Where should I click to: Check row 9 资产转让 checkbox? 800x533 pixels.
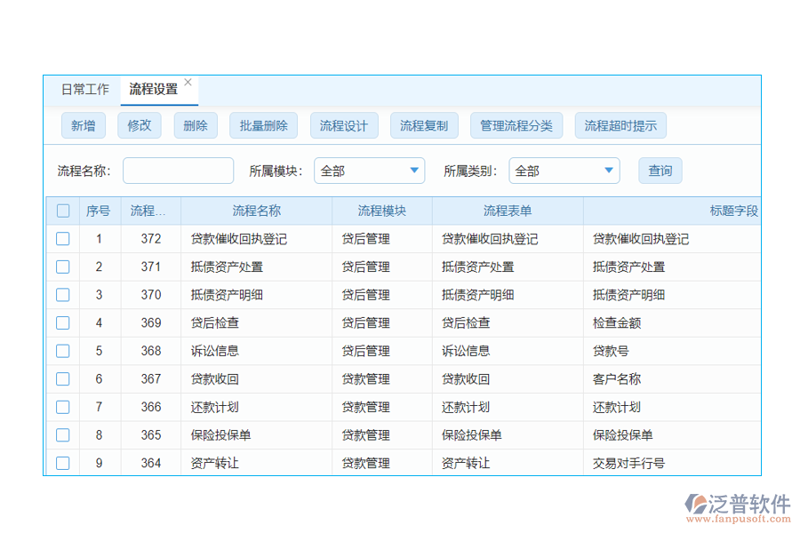(63, 463)
